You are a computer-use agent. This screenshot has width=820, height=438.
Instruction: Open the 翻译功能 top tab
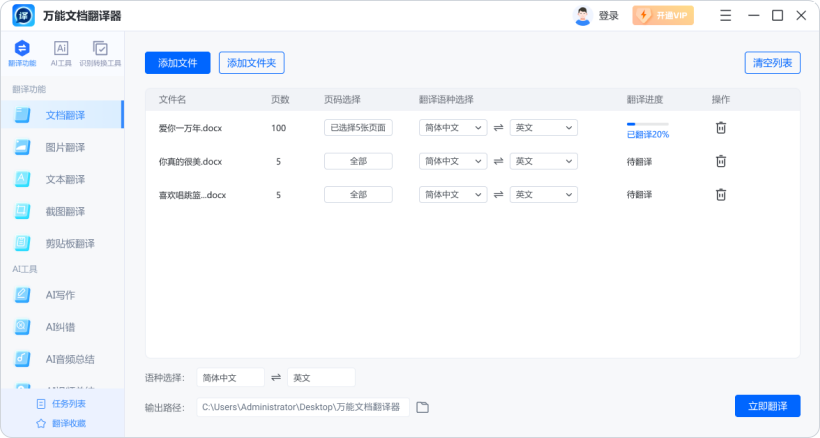click(x=22, y=53)
